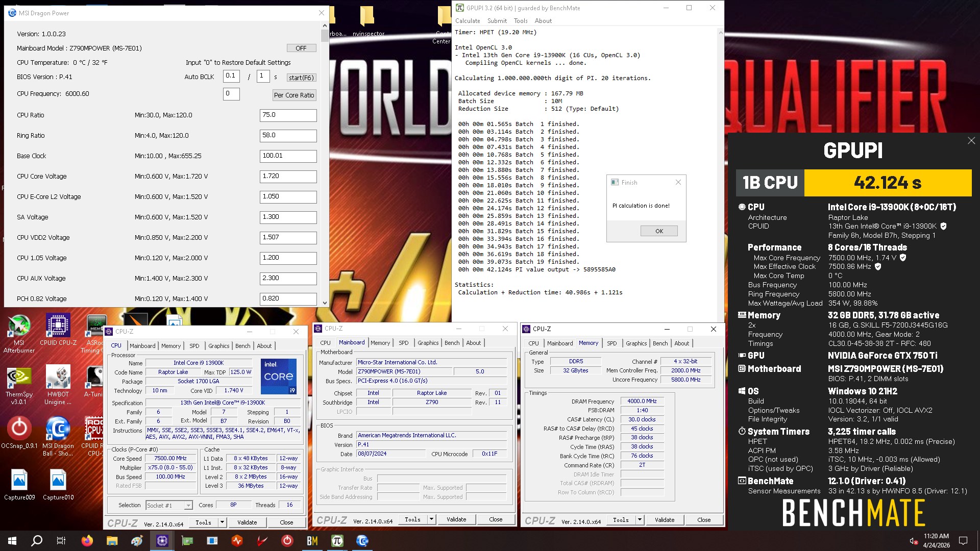Open Tools dropdown arrow in left CPU-Z
The width and height of the screenshot is (980, 551).
(x=222, y=522)
